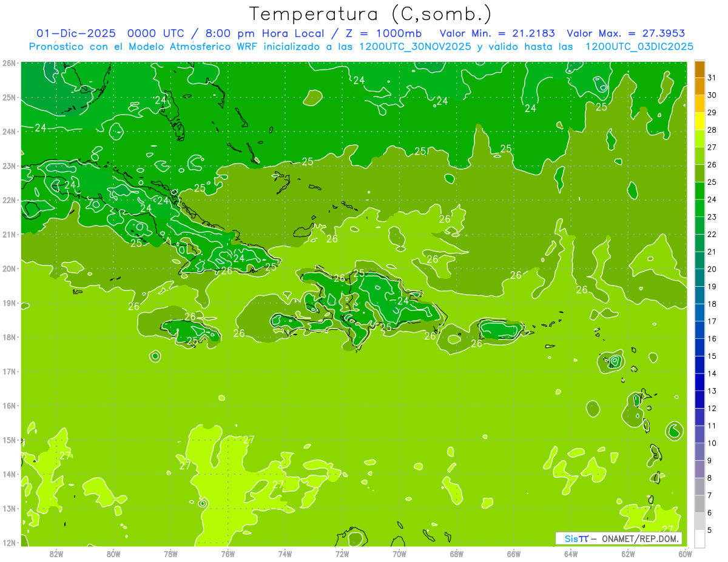Click the colorbar label "31"
The height and width of the screenshot is (562, 728).
point(712,78)
